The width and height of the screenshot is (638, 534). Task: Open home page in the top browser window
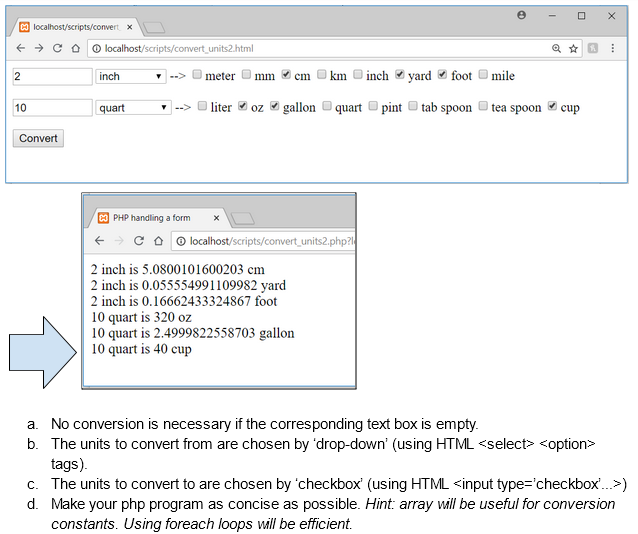click(x=76, y=48)
